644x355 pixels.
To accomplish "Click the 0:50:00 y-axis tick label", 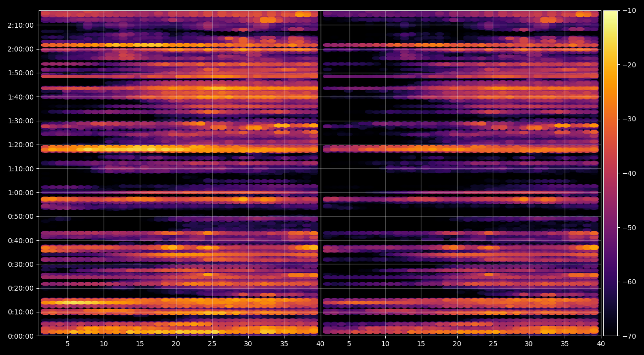I will tap(20, 216).
